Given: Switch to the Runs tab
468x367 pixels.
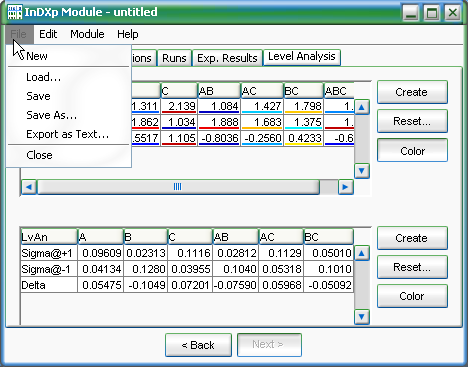Looking at the screenshot, I should (x=174, y=58).
